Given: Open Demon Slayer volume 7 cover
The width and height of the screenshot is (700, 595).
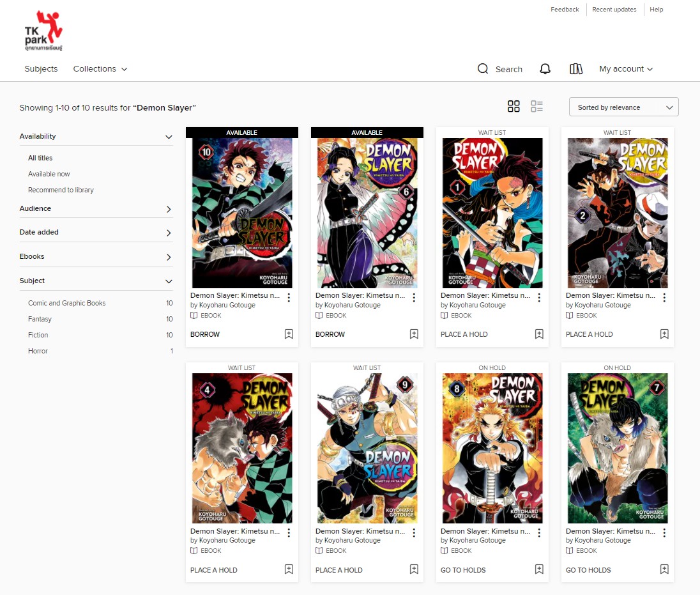Looking at the screenshot, I should coord(618,448).
